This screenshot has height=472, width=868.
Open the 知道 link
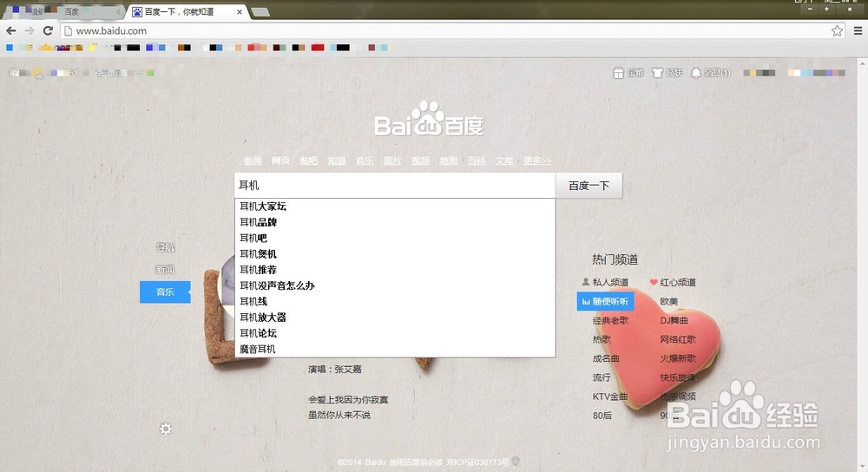337,161
